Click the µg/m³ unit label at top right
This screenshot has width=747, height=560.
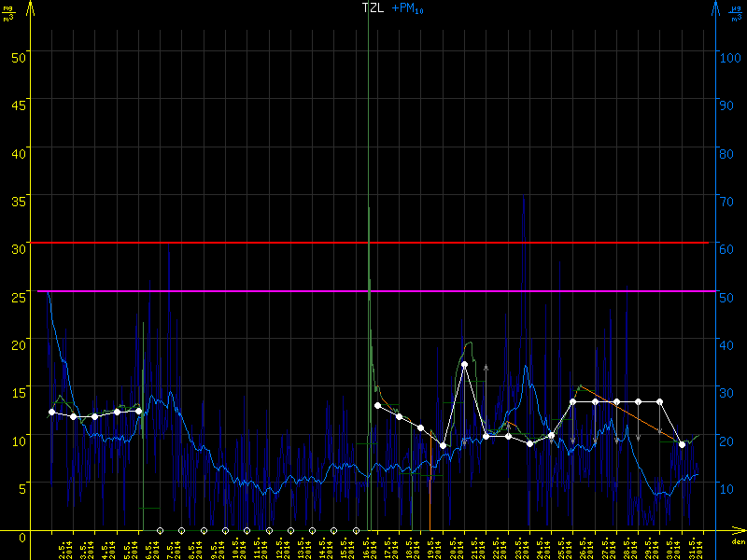click(736, 12)
